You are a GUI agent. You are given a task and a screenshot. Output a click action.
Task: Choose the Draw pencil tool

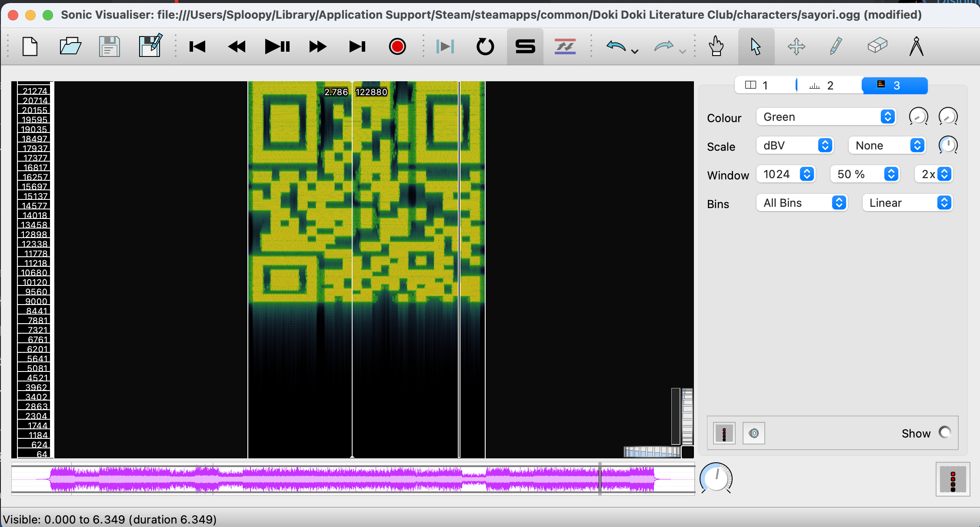[x=836, y=46]
